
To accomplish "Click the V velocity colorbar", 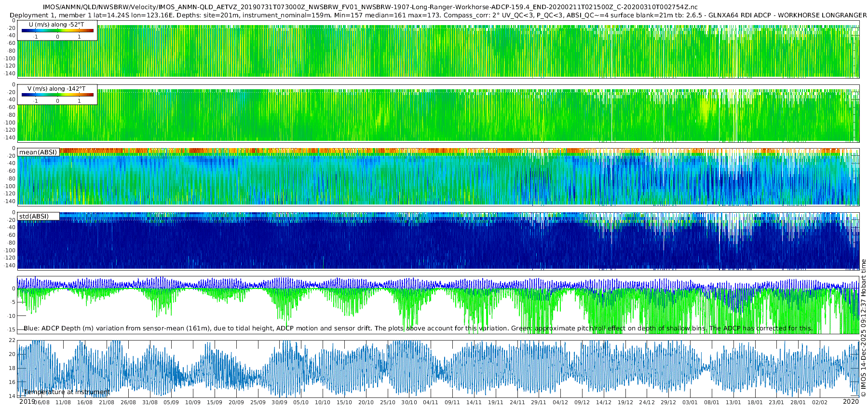I will tap(57, 95).
